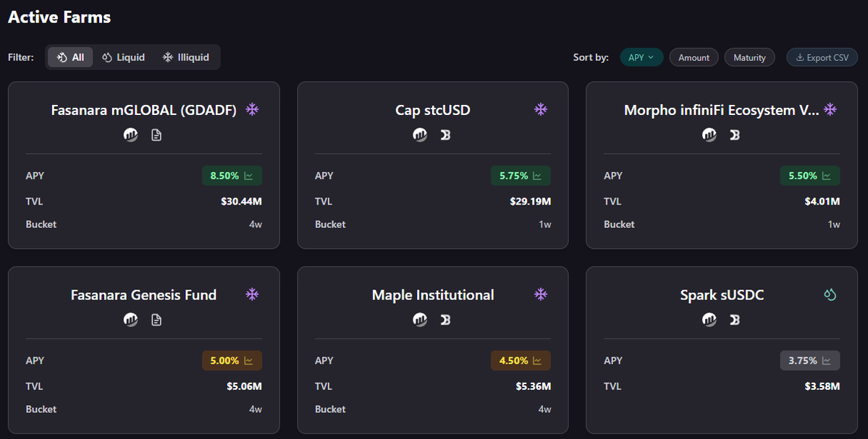
Task: Click the 4.50% APY value
Action: tap(514, 360)
